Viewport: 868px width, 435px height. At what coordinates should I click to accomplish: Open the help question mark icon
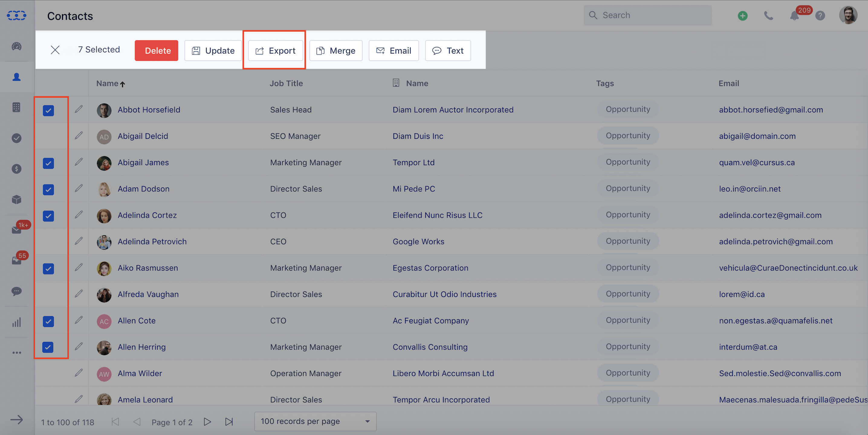[x=820, y=15]
